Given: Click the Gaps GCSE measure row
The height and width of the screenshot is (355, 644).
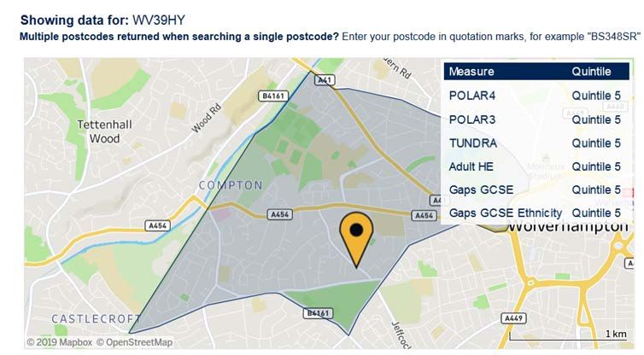Looking at the screenshot, I should pyautogui.click(x=536, y=189).
